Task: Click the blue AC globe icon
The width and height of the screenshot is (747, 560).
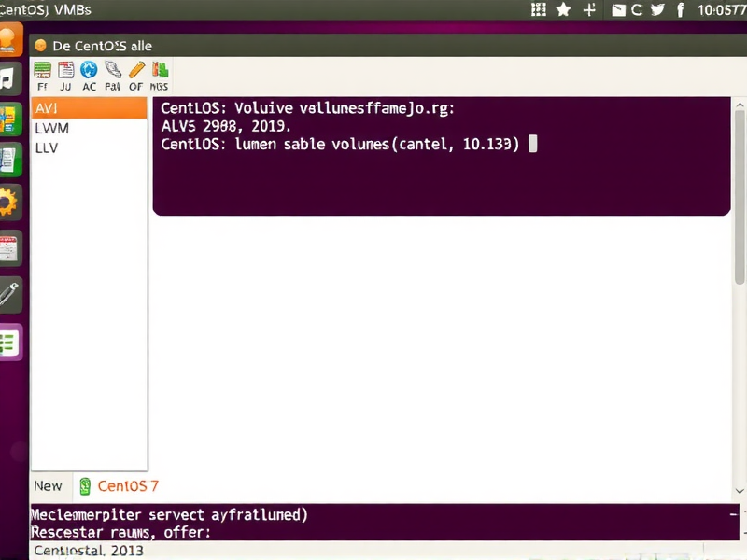Action: pyautogui.click(x=90, y=75)
